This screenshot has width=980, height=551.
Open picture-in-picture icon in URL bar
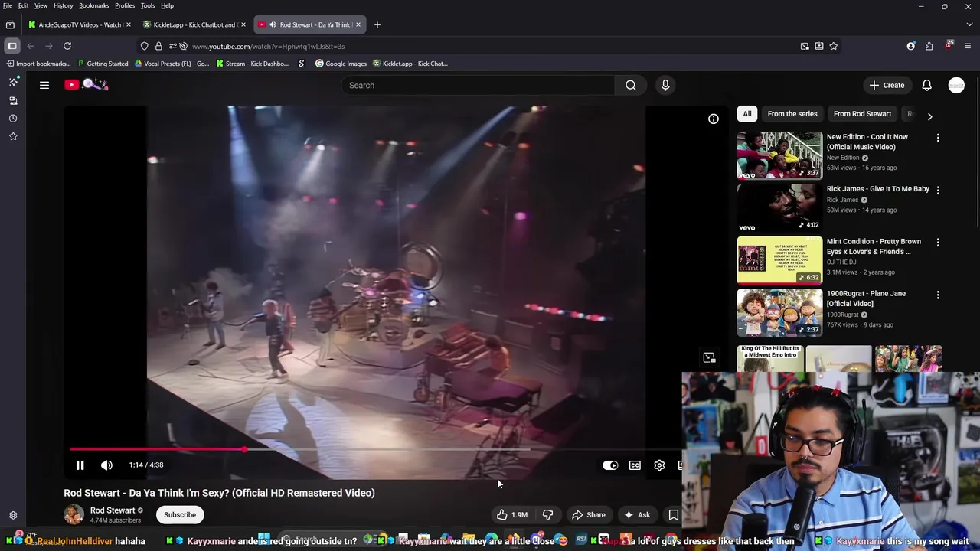(x=805, y=46)
